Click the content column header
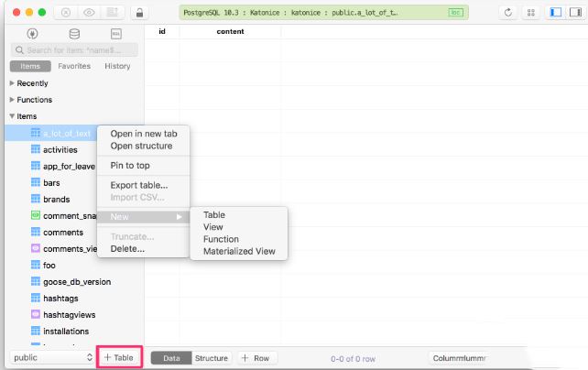588x370 pixels. point(230,31)
